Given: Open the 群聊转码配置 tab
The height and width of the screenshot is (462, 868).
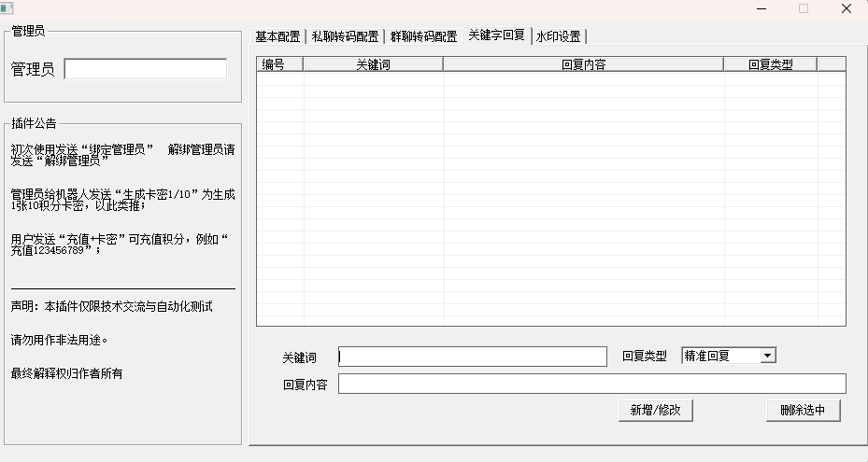Looking at the screenshot, I should point(423,36).
